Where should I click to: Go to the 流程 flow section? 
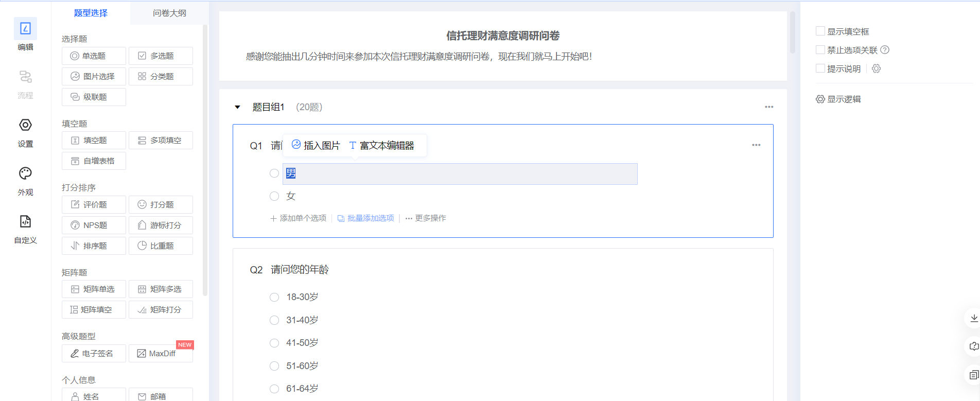[25, 84]
